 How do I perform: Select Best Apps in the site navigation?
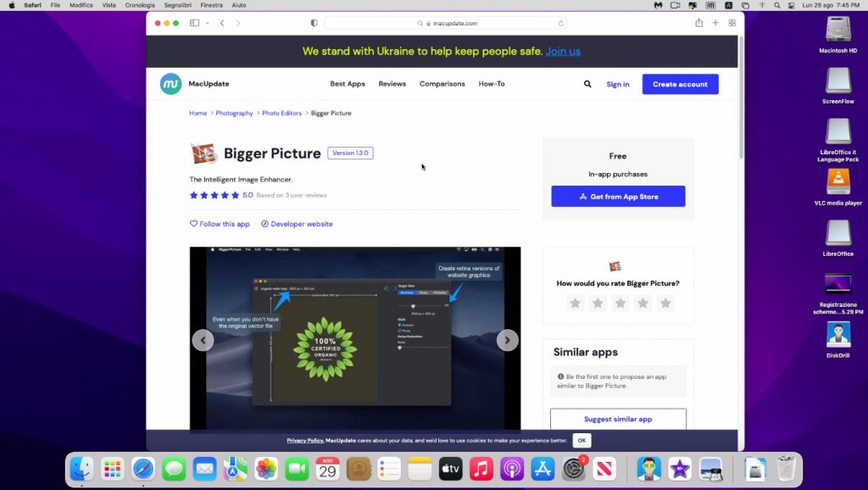[x=347, y=84]
